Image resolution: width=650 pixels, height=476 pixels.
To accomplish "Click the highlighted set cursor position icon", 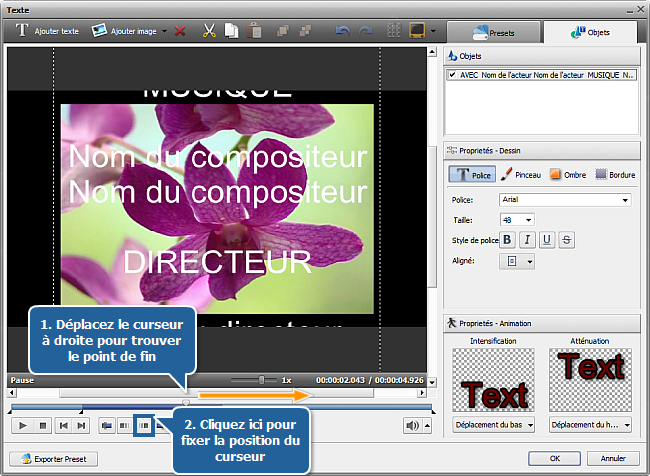I will (144, 425).
